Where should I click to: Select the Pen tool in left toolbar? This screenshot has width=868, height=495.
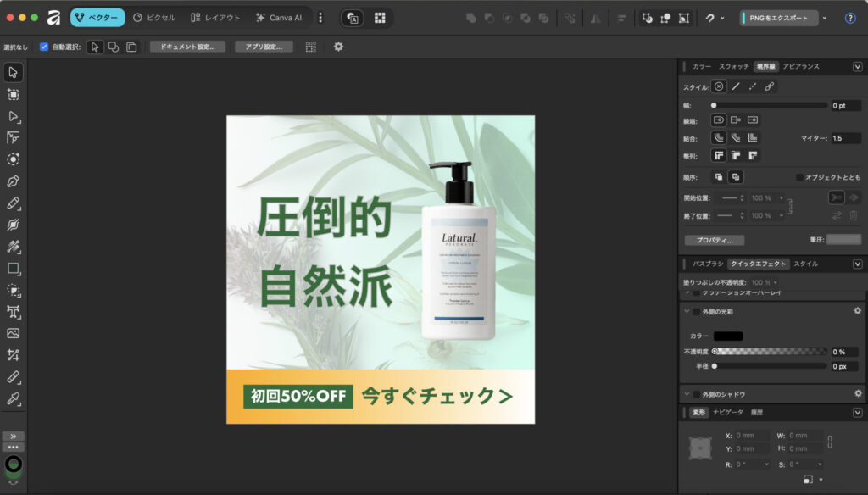(x=14, y=181)
